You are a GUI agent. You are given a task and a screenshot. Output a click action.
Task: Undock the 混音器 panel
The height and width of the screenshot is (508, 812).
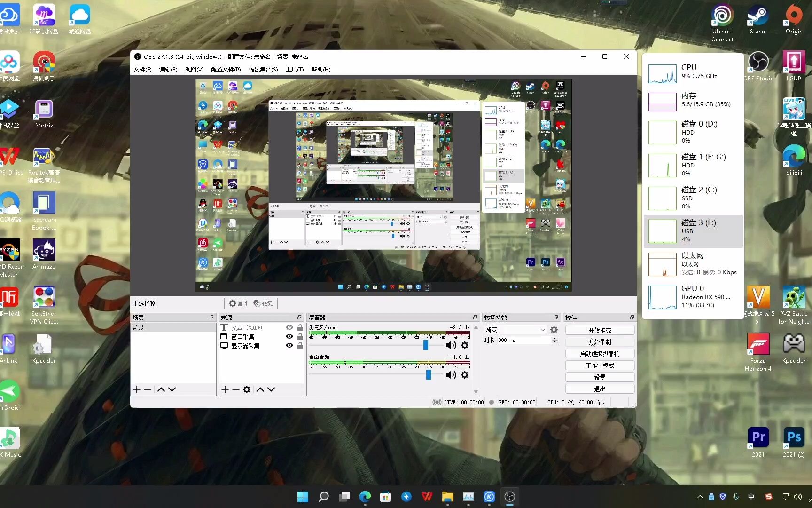[x=475, y=317]
